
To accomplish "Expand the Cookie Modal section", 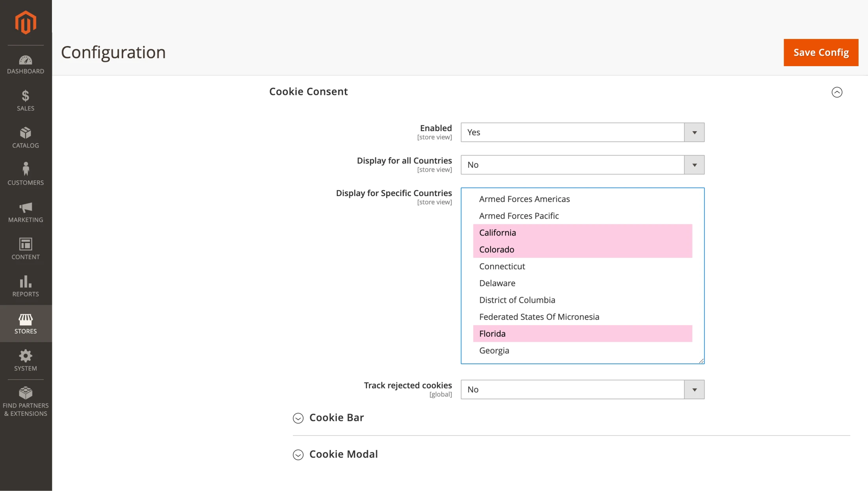I will (x=298, y=455).
